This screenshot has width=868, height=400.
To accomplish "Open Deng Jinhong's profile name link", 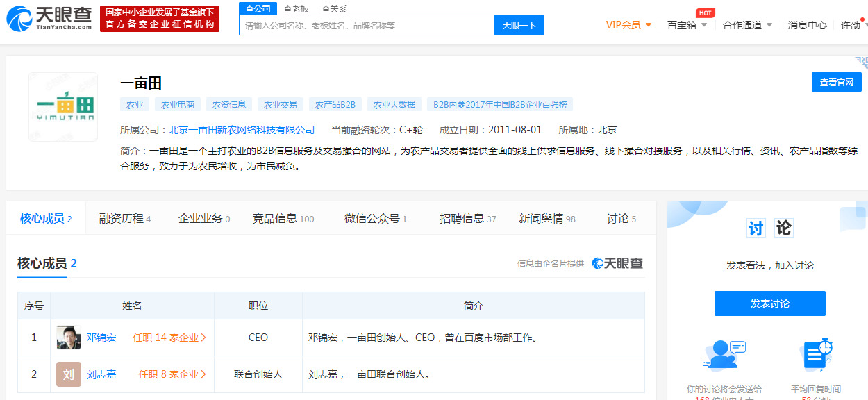I will pos(101,337).
